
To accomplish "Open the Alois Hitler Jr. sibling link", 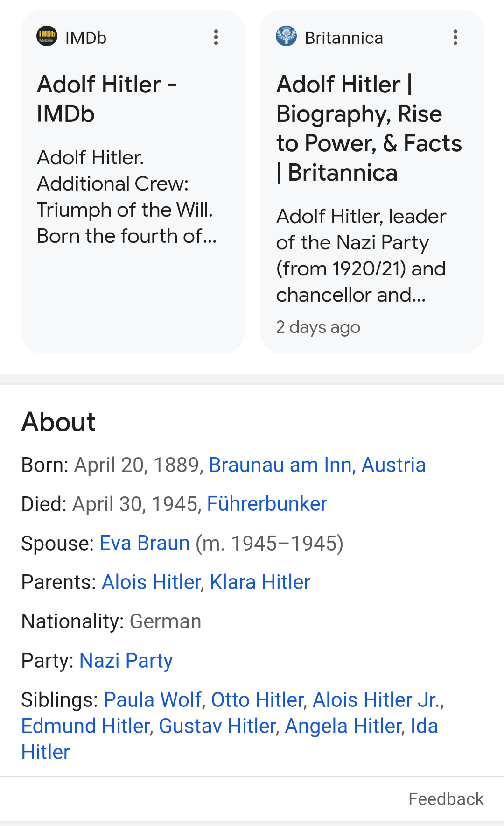I will (376, 700).
